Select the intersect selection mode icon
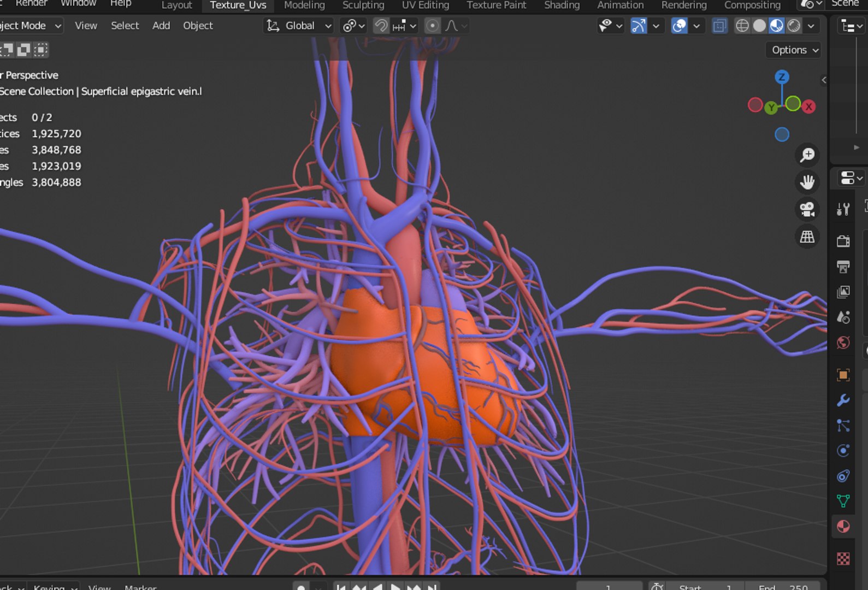Viewport: 868px width, 590px height. tap(40, 50)
